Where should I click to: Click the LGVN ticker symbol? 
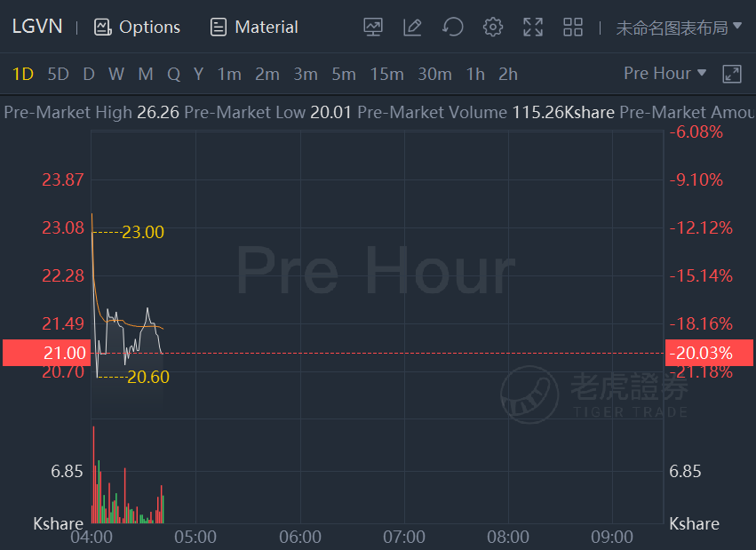(37, 27)
